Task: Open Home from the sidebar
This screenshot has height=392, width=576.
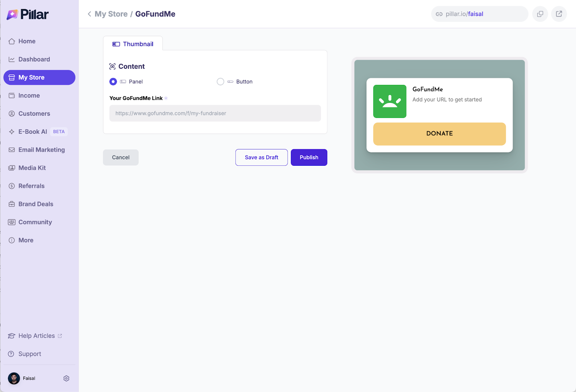Action: [x=39, y=41]
